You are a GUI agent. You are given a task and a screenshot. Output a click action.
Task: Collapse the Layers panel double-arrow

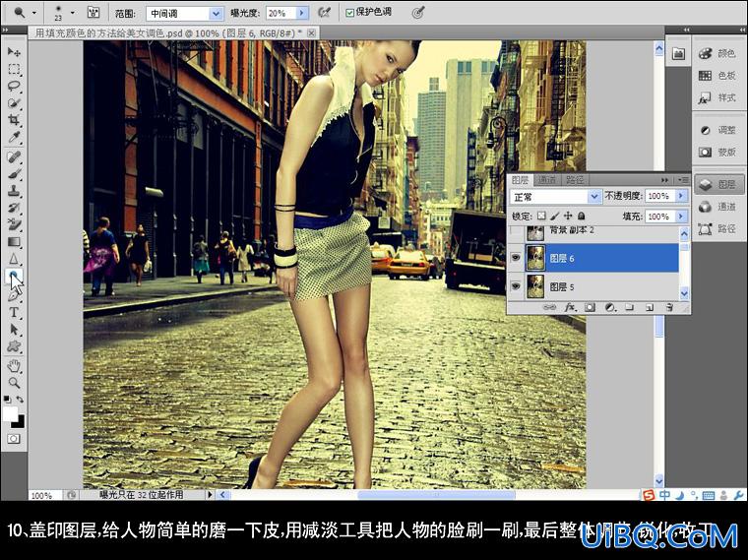[664, 180]
